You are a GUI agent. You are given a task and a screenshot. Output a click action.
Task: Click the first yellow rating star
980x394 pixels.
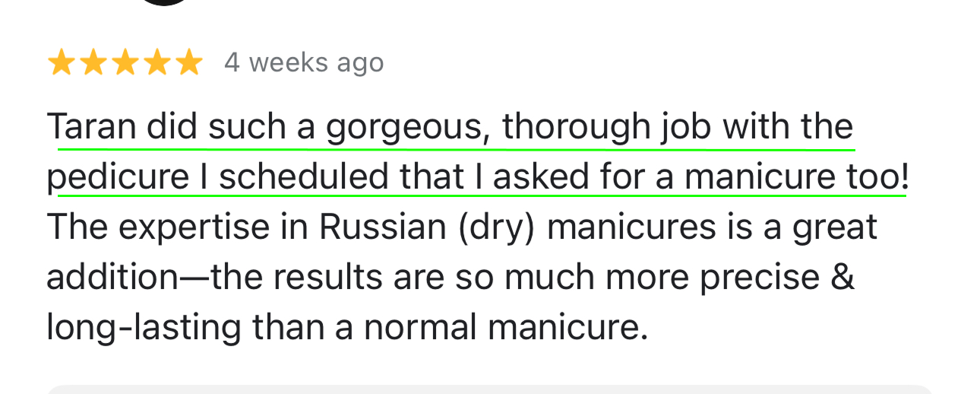(61, 63)
